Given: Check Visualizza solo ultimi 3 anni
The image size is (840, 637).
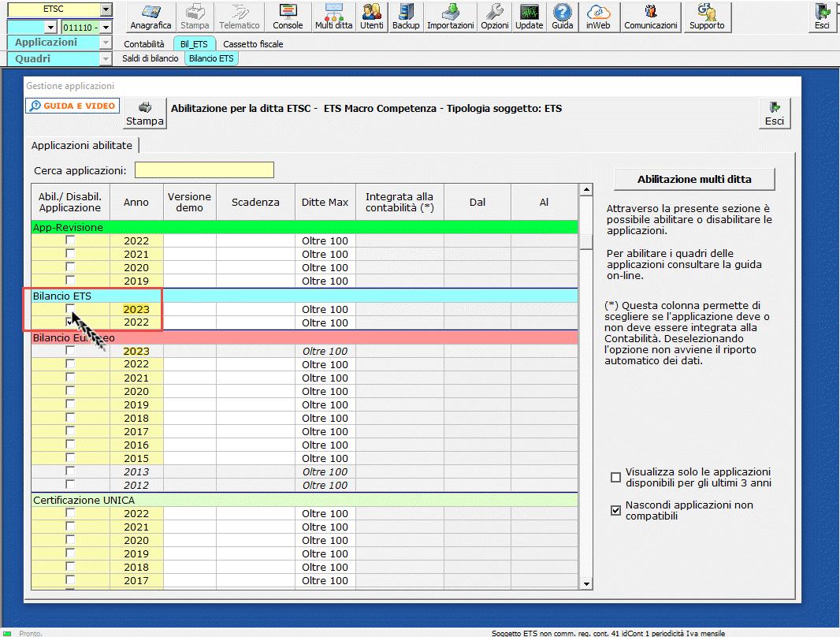Looking at the screenshot, I should (615, 477).
